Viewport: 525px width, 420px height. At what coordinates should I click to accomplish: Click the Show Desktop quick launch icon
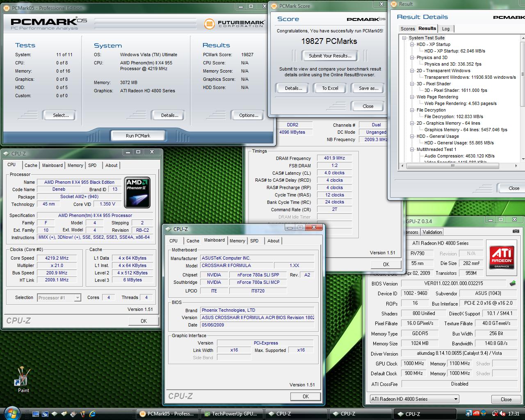[36, 414]
